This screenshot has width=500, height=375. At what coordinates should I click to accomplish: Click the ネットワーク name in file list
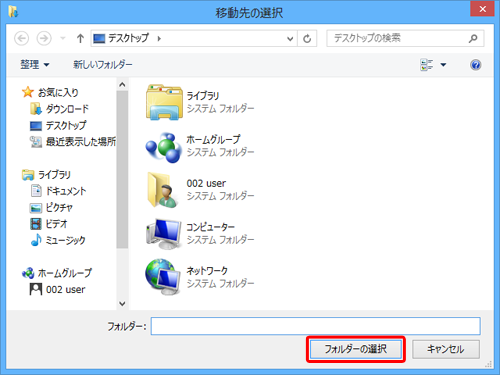click(x=207, y=271)
